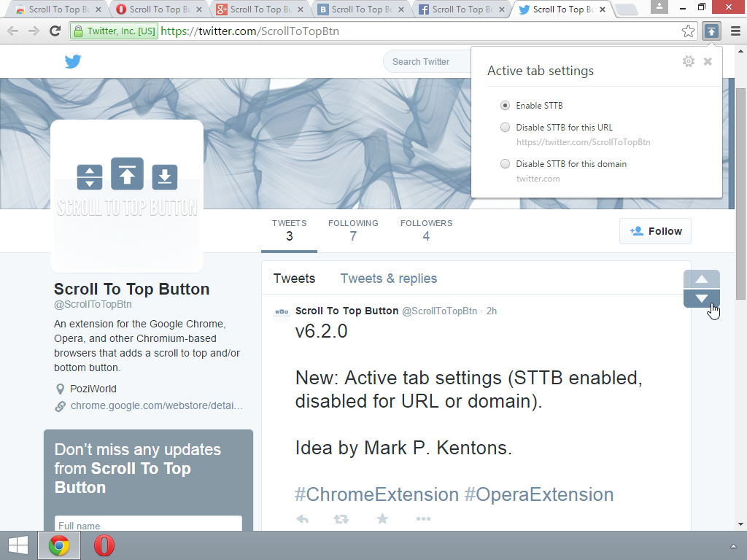Click the Search Twitter field
Image resolution: width=747 pixels, height=560 pixels.
point(427,62)
